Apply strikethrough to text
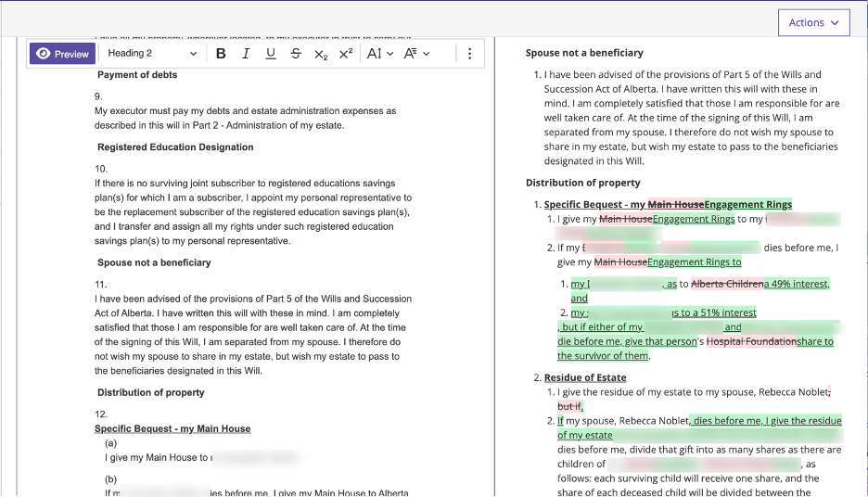The image size is (868, 497). [x=296, y=54]
